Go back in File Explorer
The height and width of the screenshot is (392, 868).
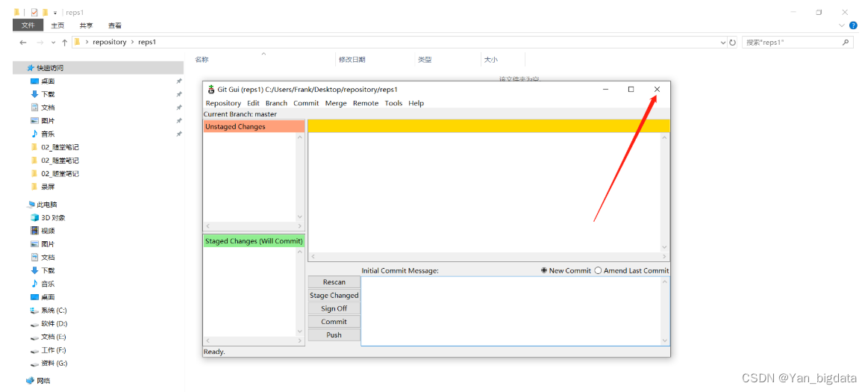(x=22, y=42)
